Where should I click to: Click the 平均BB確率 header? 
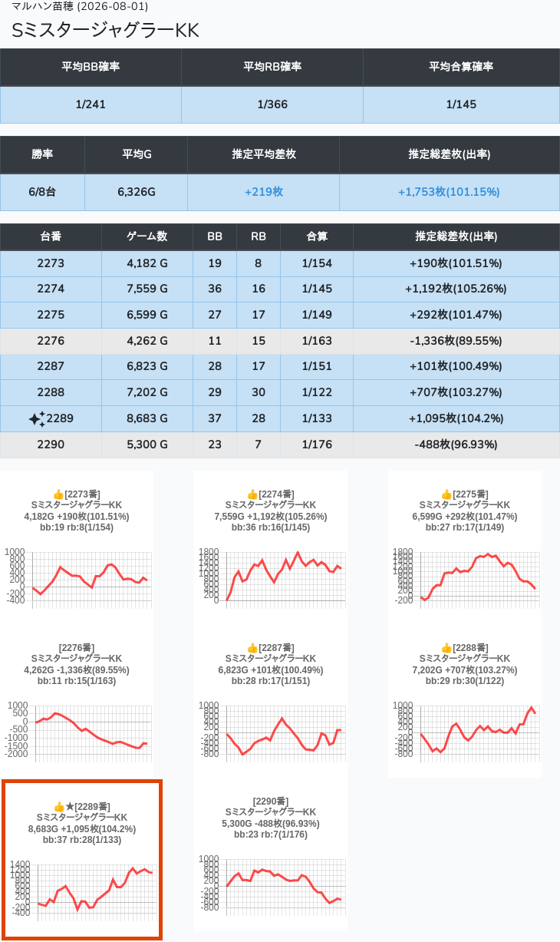pyautogui.click(x=91, y=67)
